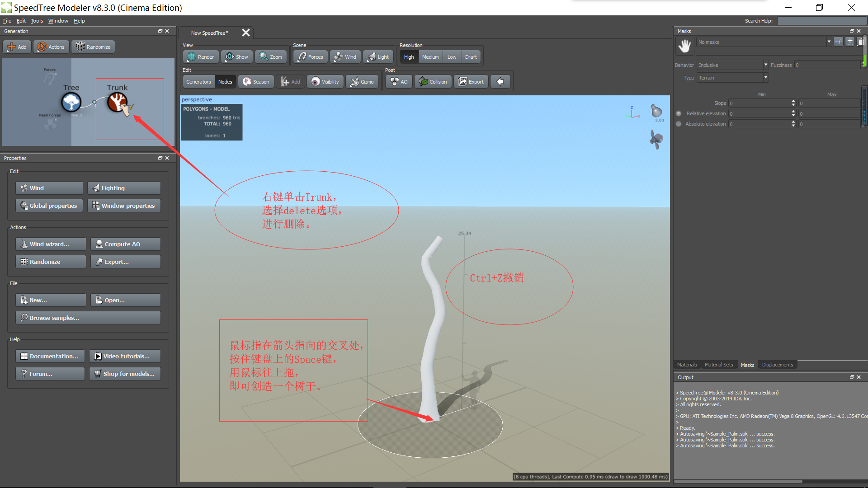This screenshot has width=868, height=488.
Task: Select the Absolute elevation radio button
Action: pos(679,124)
